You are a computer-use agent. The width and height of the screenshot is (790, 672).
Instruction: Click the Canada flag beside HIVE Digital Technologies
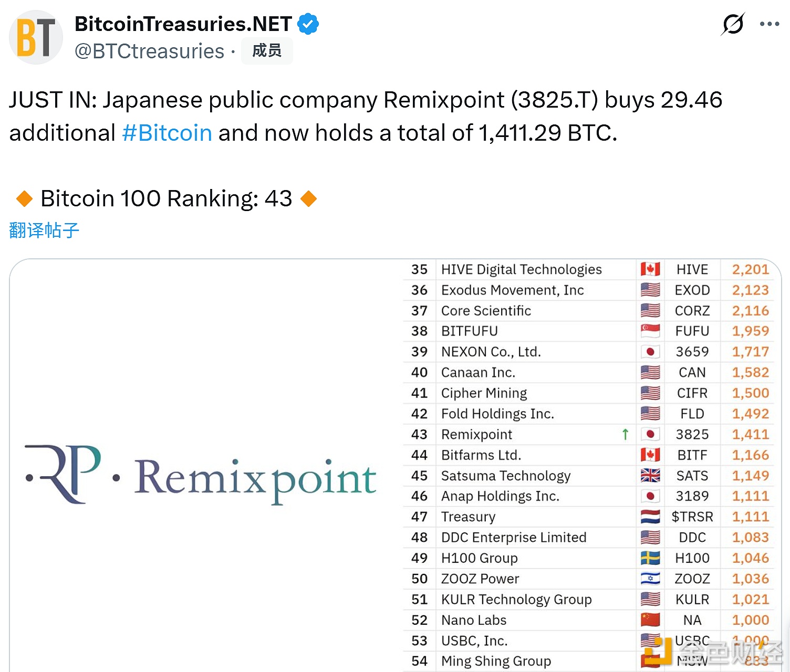[650, 269]
